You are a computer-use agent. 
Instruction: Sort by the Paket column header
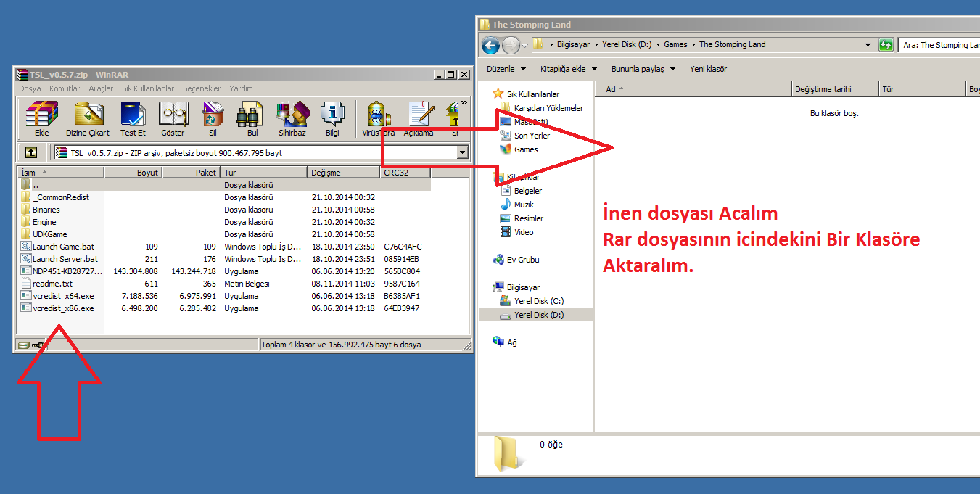click(x=192, y=173)
